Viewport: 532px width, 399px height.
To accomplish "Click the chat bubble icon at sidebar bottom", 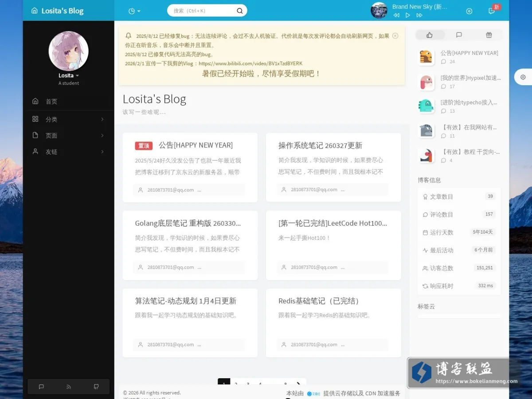I will (41, 387).
